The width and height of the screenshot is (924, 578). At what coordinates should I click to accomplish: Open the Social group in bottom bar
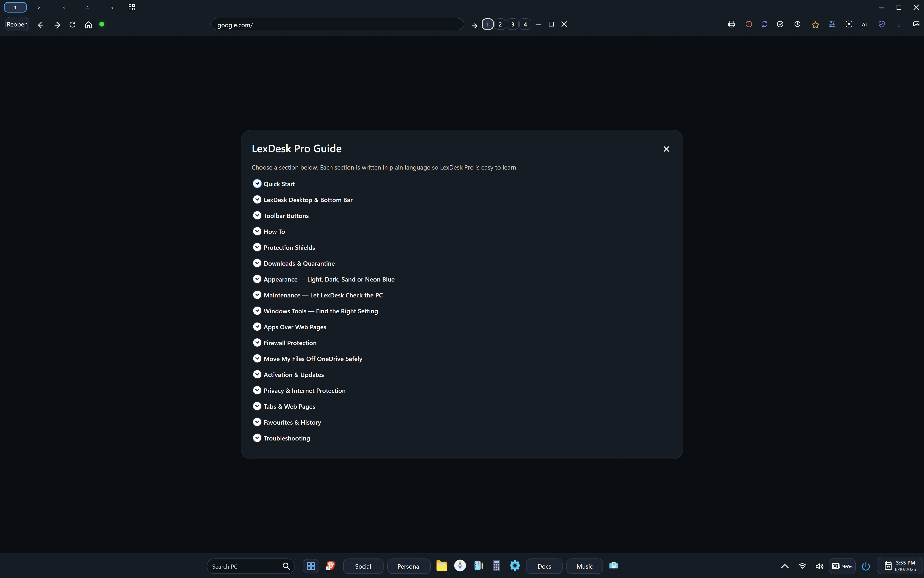coord(363,566)
